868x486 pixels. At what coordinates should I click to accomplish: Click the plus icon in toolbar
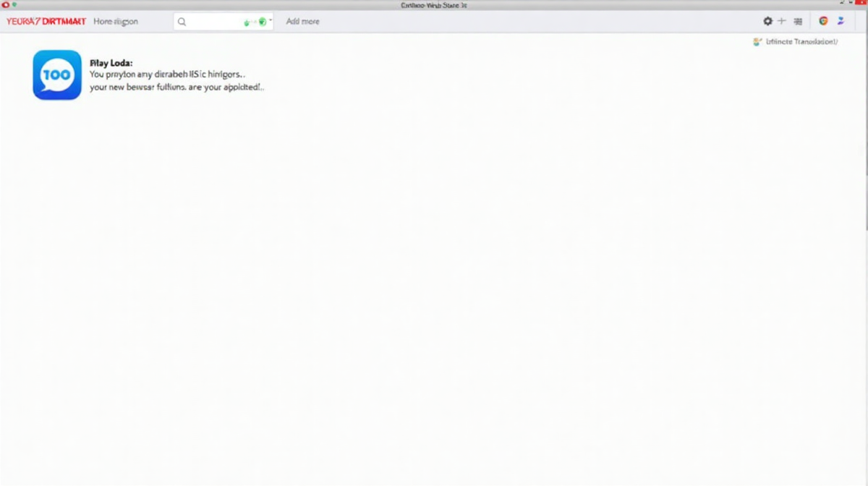781,22
